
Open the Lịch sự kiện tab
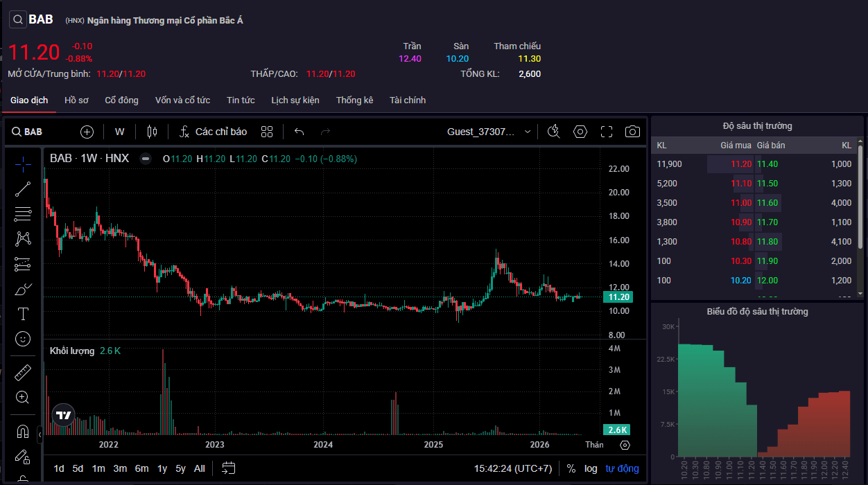click(295, 100)
